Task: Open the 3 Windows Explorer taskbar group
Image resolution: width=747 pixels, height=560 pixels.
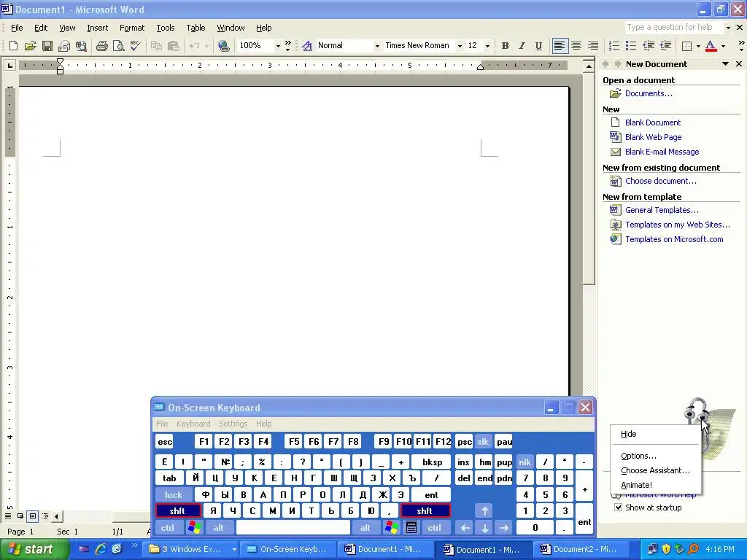Action: pyautogui.click(x=192, y=549)
